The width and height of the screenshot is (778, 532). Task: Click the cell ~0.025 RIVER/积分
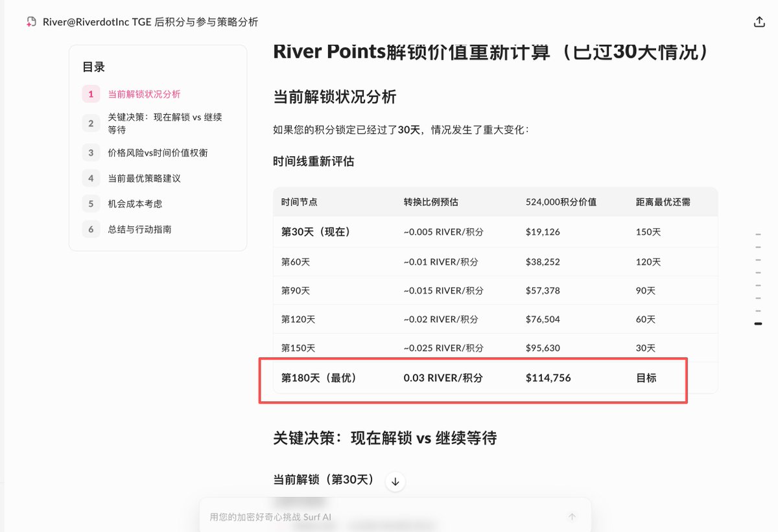pos(443,348)
